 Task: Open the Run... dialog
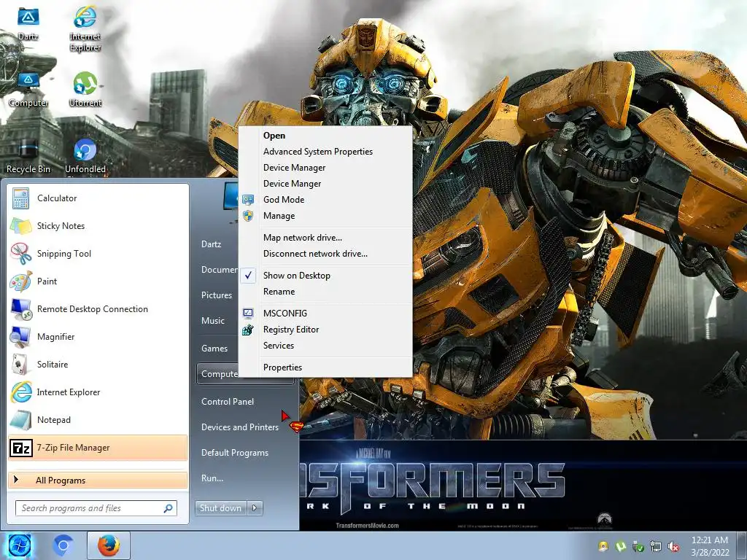pyautogui.click(x=212, y=478)
